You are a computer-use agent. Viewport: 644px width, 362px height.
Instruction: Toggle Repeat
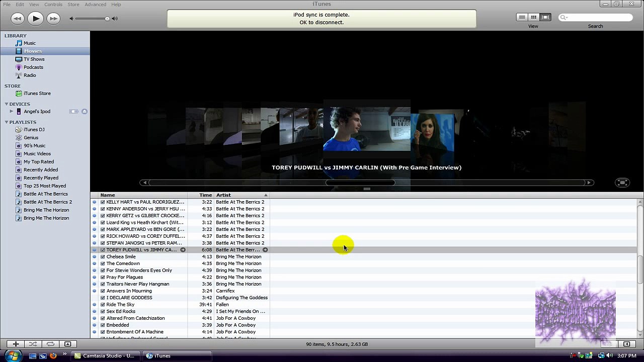coord(50,344)
